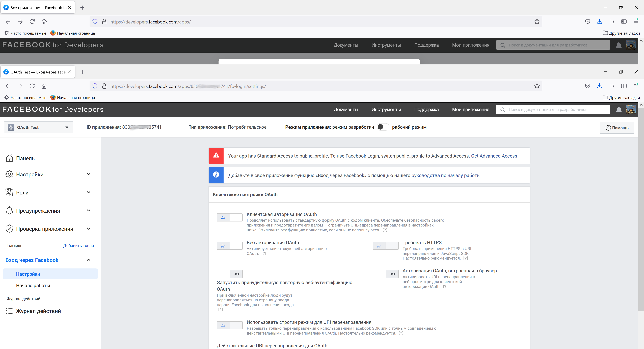
Task: Open the Panel dashboard home icon in the sidebar
Action: 9,158
